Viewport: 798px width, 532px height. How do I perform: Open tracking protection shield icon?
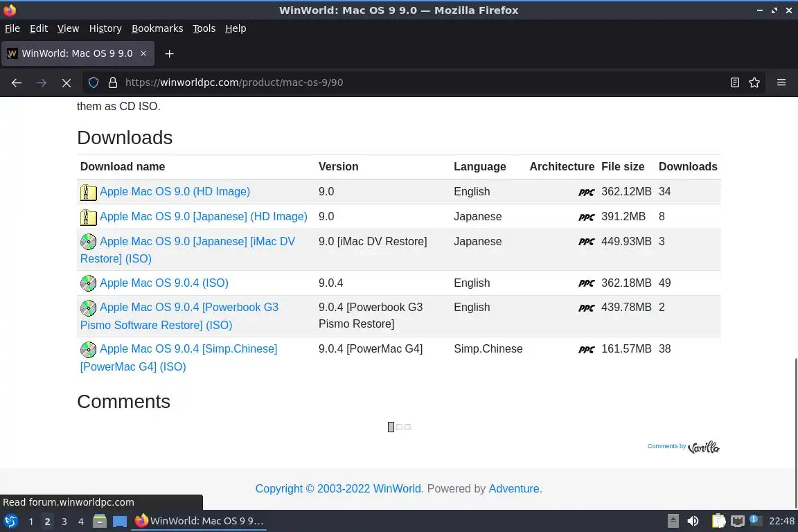coord(93,82)
